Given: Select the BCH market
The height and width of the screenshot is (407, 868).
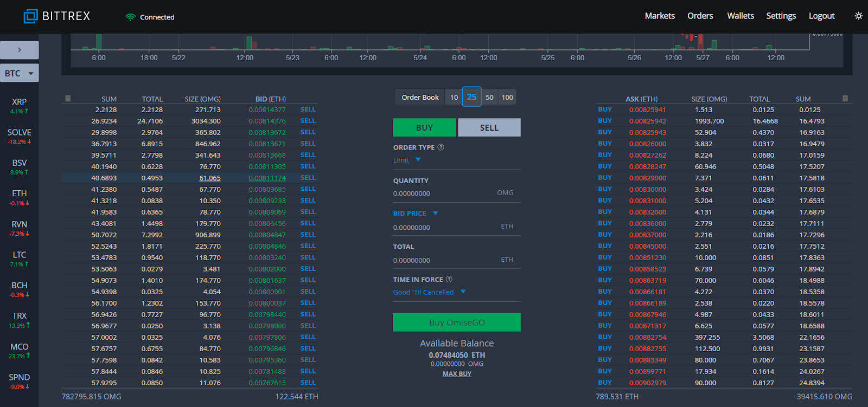Looking at the screenshot, I should coord(20,289).
